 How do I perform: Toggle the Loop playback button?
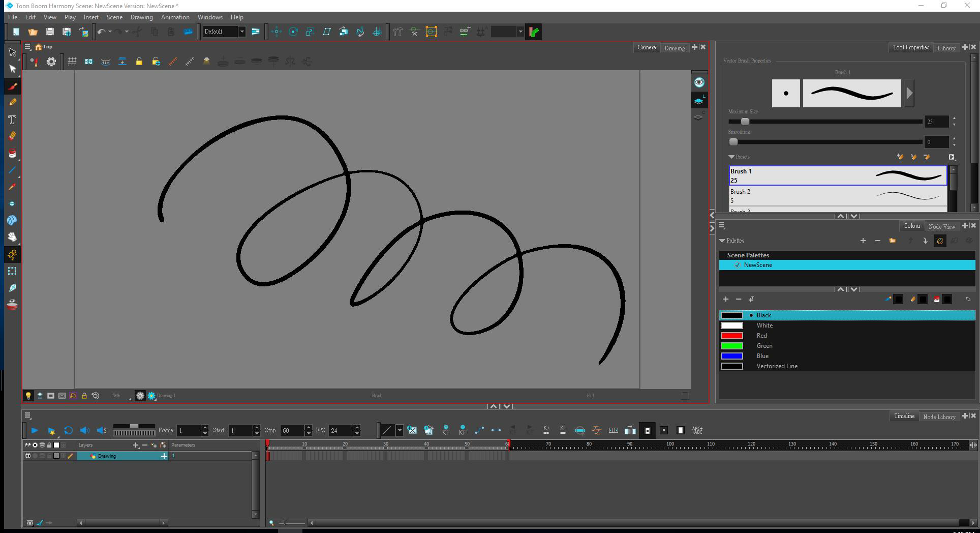point(68,430)
